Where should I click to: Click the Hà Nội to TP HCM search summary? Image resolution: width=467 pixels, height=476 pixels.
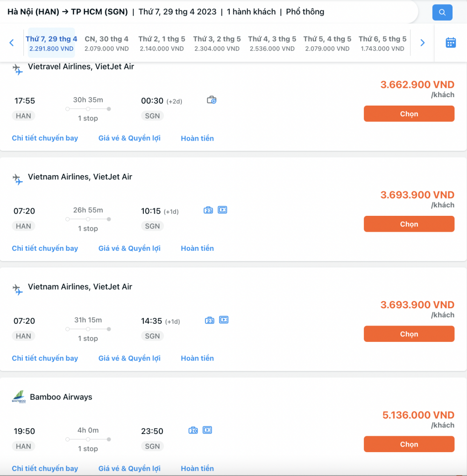pyautogui.click(x=166, y=12)
